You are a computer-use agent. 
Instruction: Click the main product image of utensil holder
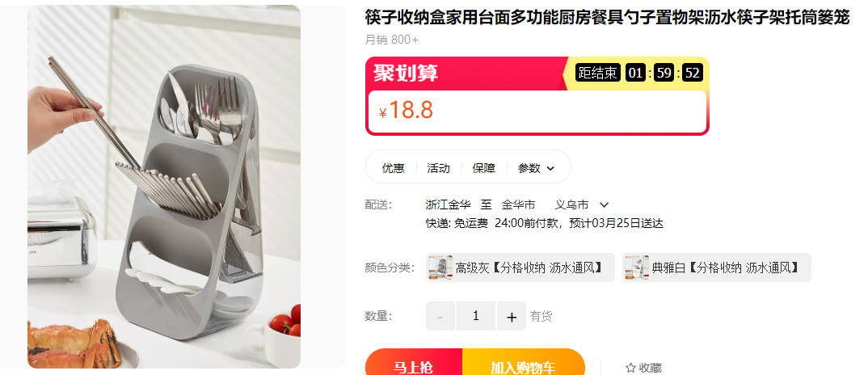[x=164, y=187]
